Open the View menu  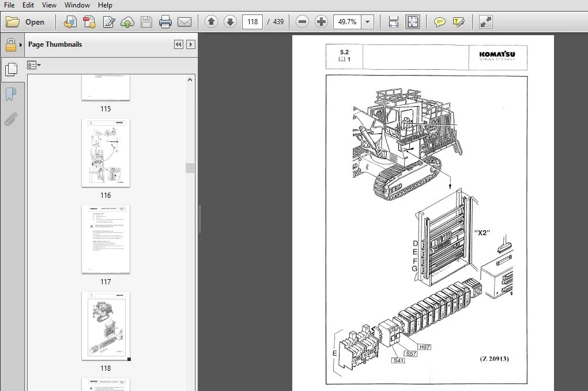coord(49,5)
